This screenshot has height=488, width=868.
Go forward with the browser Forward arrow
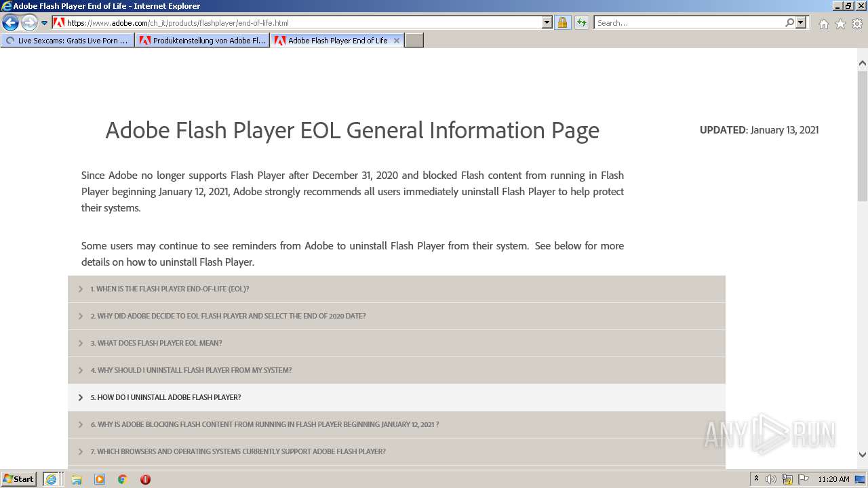click(x=29, y=22)
